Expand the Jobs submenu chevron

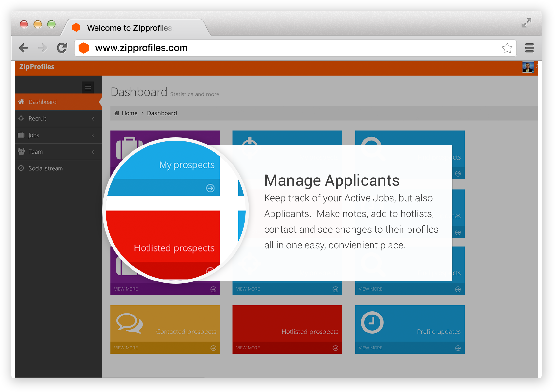(x=93, y=135)
